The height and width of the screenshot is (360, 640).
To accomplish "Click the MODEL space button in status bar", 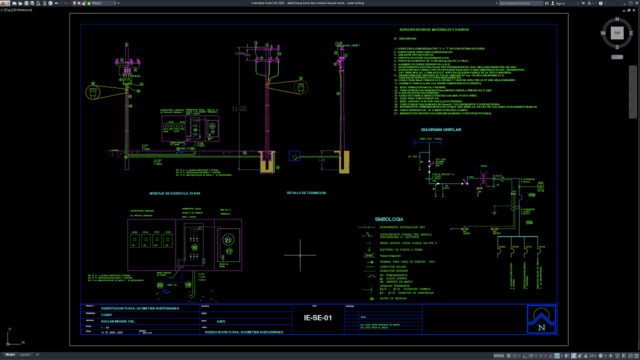I will (x=499, y=356).
